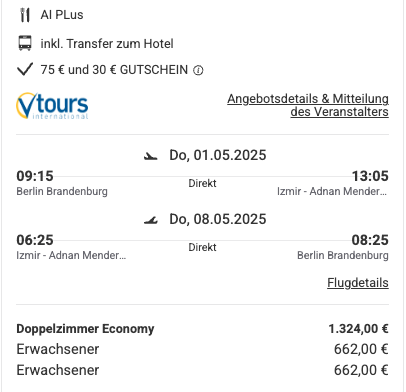Click the outbound departing plane icon
Viewport: 406px width, 392px height.
(x=151, y=156)
